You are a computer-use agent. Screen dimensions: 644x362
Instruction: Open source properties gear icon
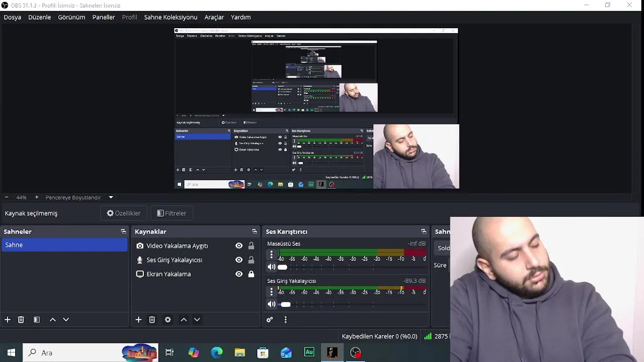click(x=168, y=320)
